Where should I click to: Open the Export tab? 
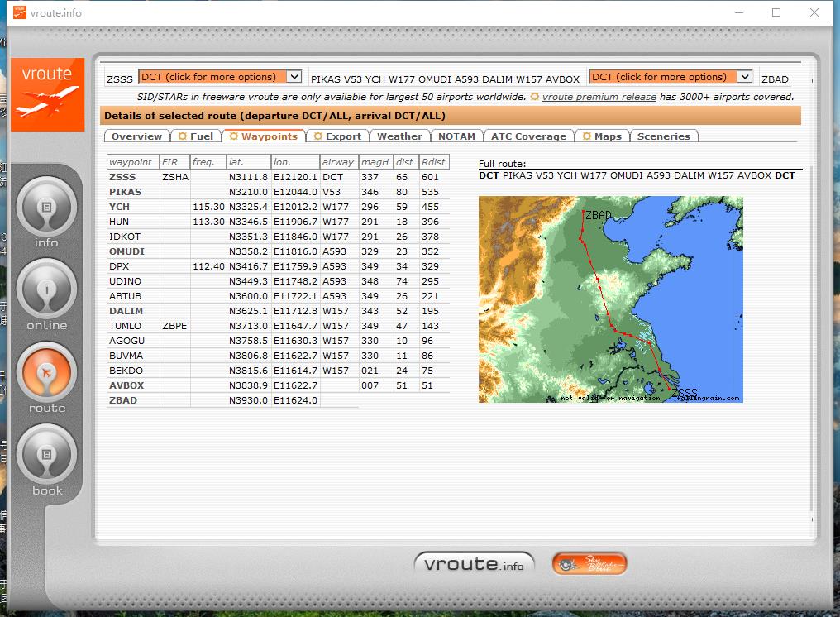[x=337, y=136]
